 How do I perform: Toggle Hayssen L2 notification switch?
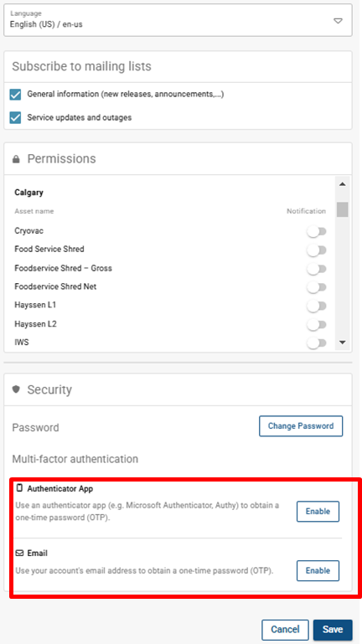[x=317, y=325]
